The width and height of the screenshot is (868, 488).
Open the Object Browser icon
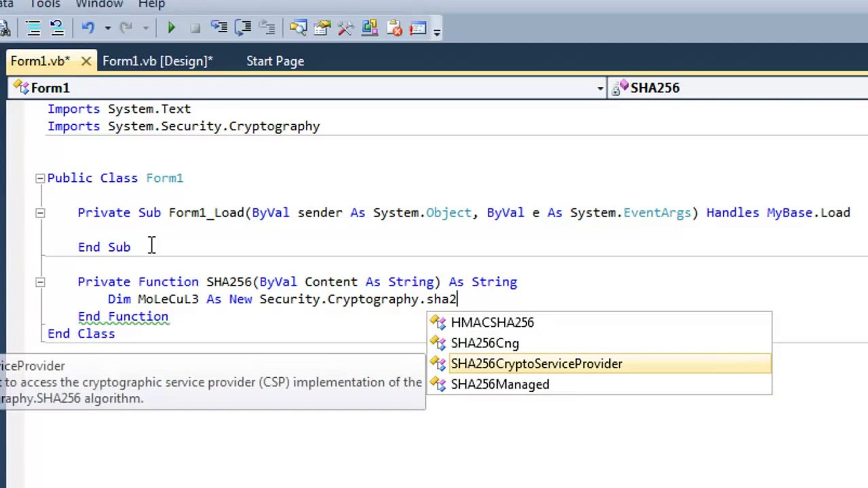[370, 28]
